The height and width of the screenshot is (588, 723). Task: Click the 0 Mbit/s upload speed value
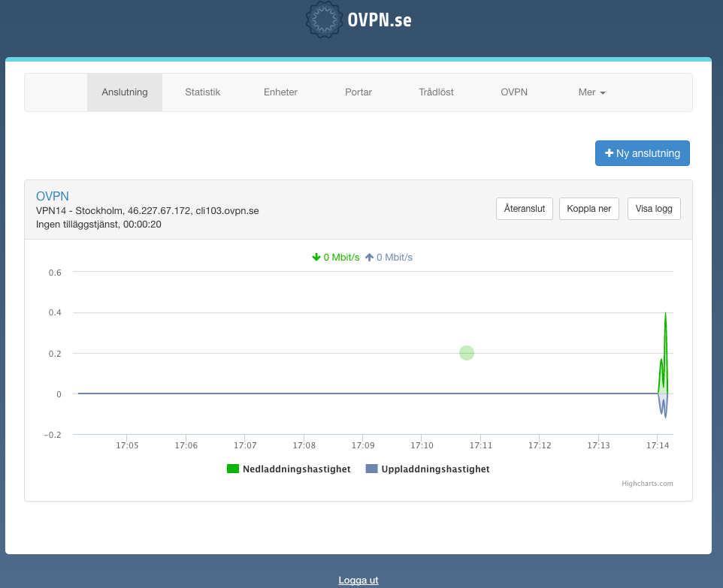[x=395, y=257]
